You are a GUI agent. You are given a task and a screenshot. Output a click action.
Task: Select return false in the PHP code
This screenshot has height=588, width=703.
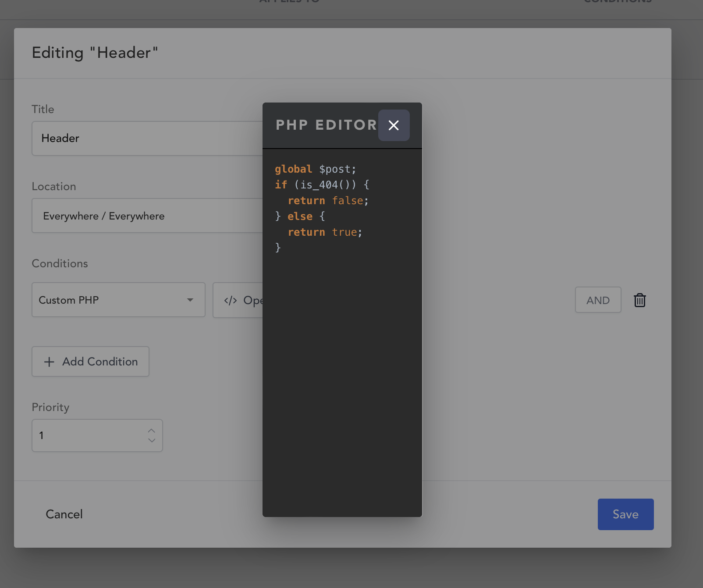[328, 200]
